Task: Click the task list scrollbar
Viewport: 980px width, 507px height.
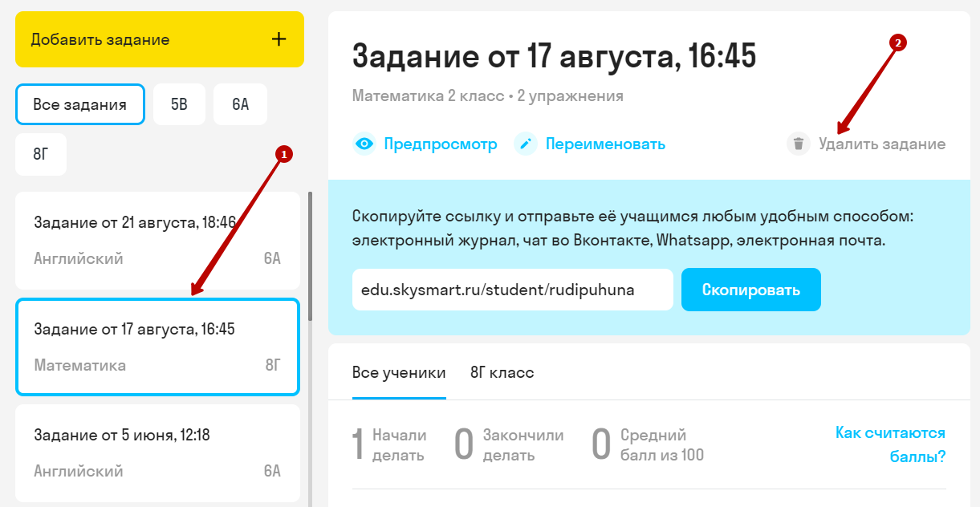Action: click(x=310, y=257)
